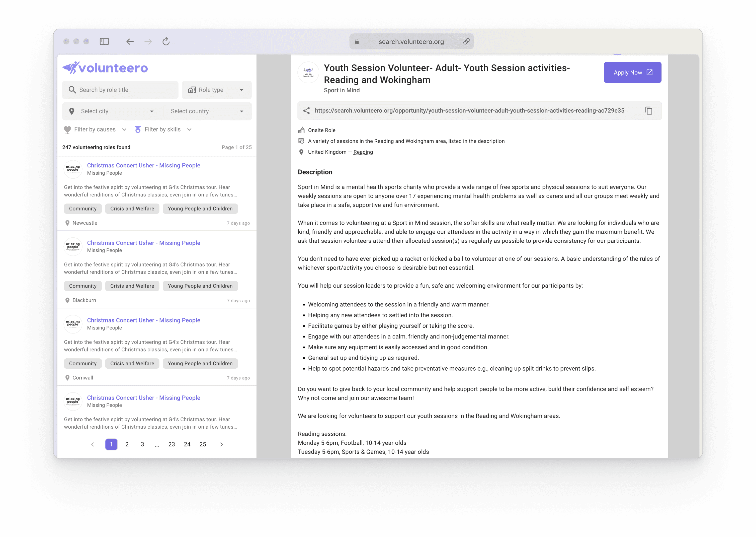Screen dimensions: 756x537
Task: Go to the next results page arrow
Action: pos(221,444)
